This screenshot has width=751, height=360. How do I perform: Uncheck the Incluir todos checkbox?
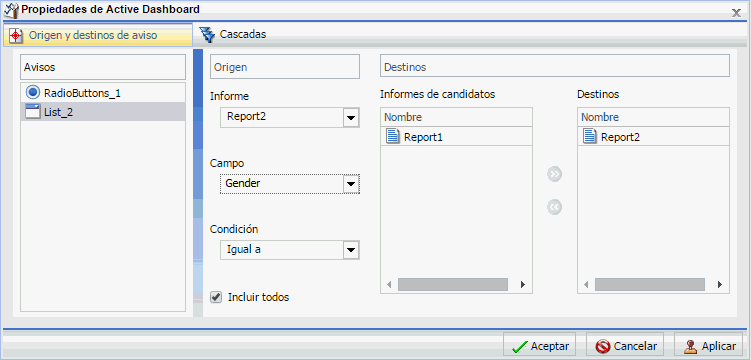(216, 297)
